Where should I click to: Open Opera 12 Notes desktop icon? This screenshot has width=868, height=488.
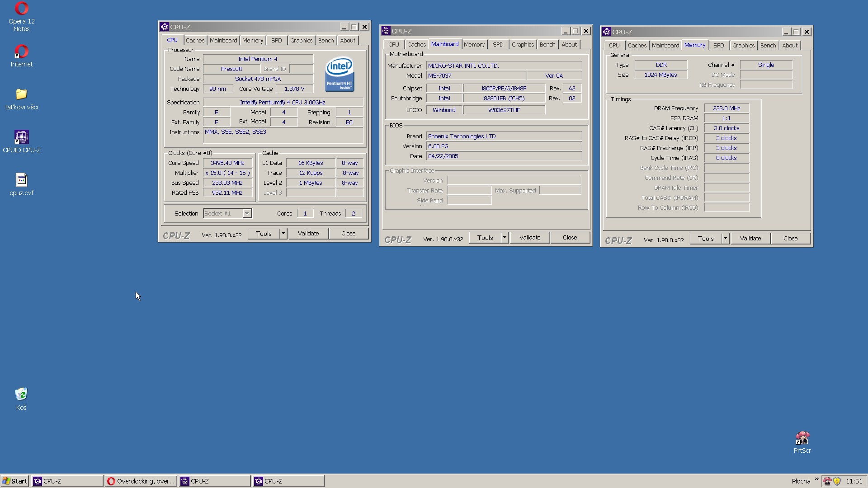21,17
